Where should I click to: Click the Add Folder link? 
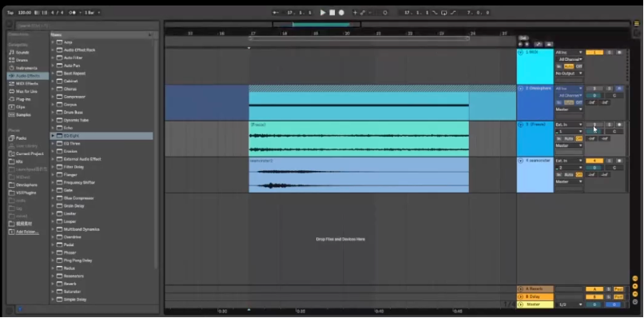coord(27,232)
